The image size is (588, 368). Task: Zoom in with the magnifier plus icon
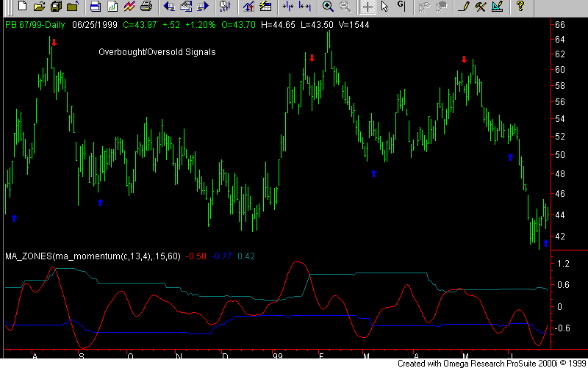(328, 6)
